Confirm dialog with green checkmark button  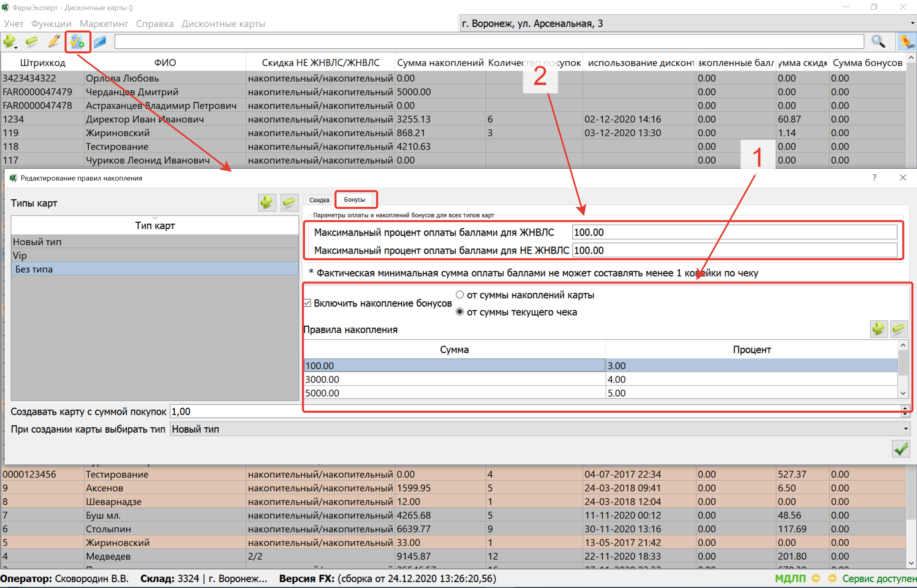[x=901, y=449]
